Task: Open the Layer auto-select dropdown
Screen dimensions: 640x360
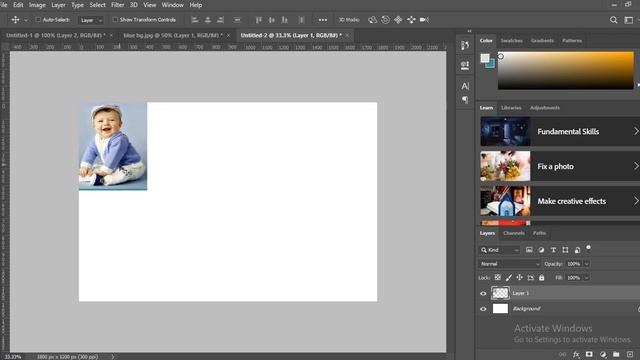Action: click(91, 20)
